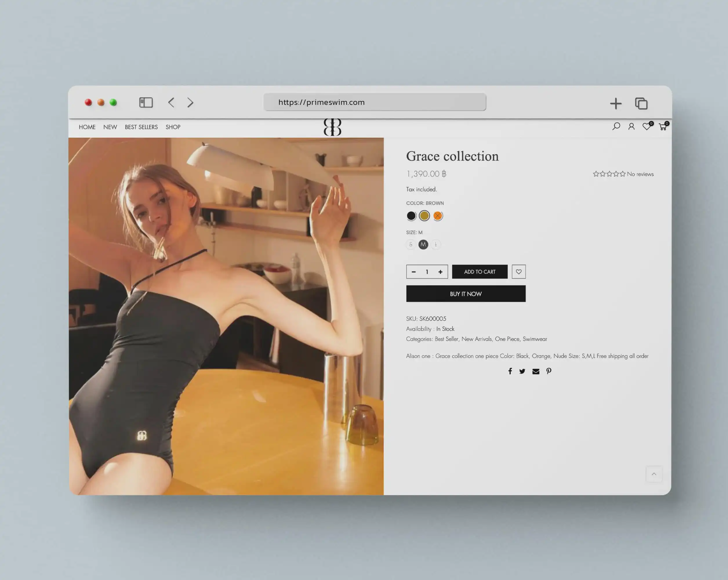Select size L option
Screen dimensions: 728x580
click(x=435, y=244)
